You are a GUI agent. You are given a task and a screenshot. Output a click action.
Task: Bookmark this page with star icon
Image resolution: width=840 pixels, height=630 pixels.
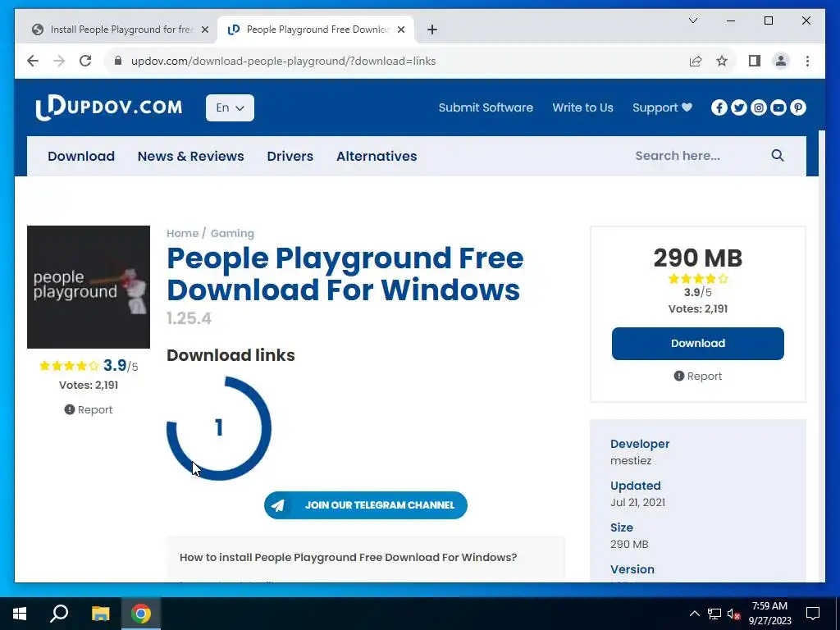click(722, 61)
